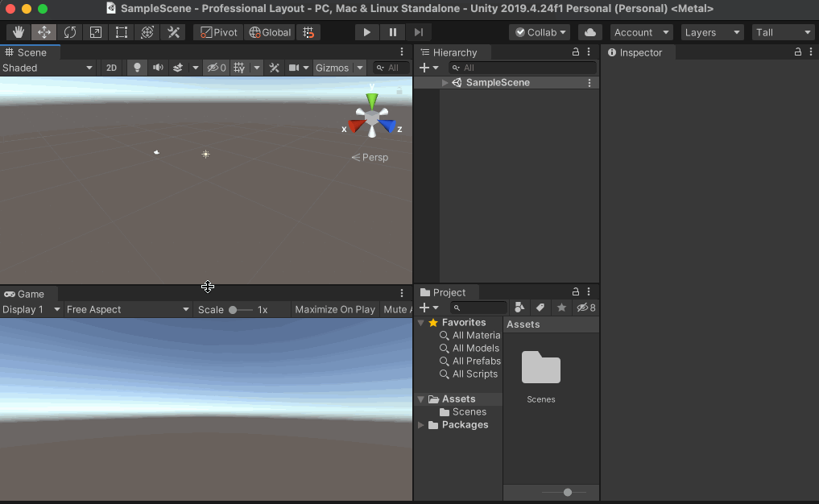The width and height of the screenshot is (819, 504).
Task: Open the Display 1 dropdown
Action: (x=31, y=310)
